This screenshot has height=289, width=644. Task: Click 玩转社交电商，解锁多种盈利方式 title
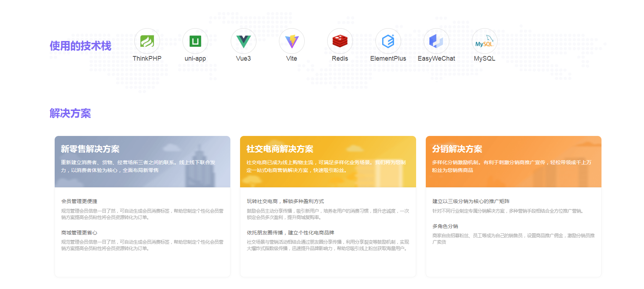[285, 201]
